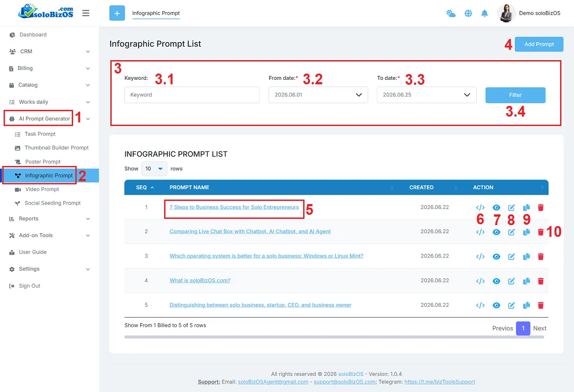View the 'What is soloBizOS.com?' prompt
Screen dimensions: 574x392
(x=496, y=281)
